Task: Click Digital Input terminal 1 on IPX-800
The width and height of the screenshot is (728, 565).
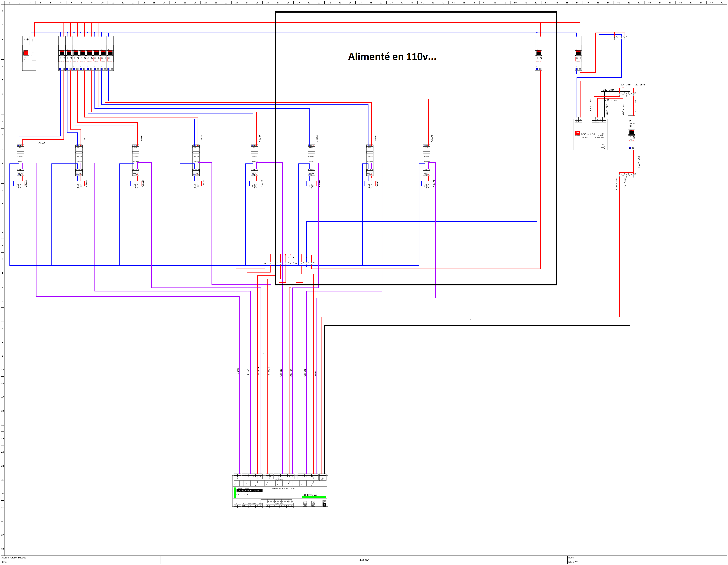Action: tap(268, 506)
